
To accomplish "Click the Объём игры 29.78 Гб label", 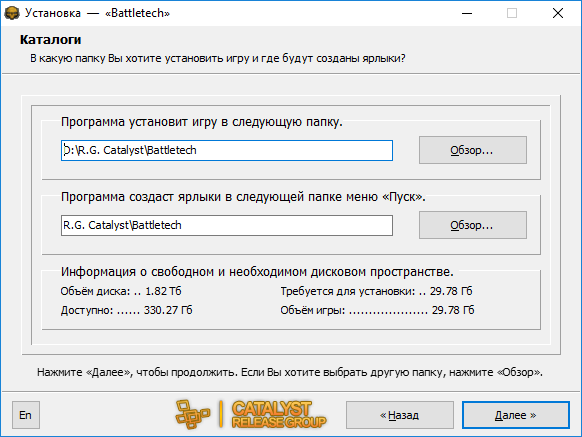I will click(x=377, y=310).
